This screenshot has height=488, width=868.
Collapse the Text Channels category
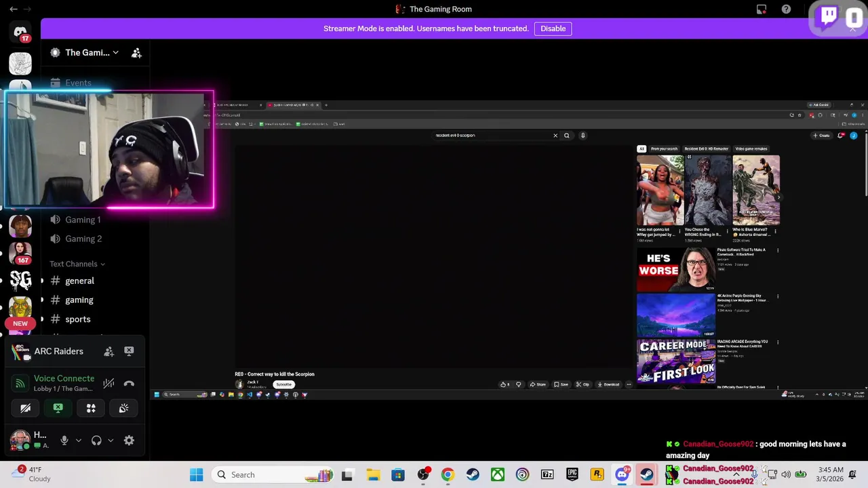[77, 264]
